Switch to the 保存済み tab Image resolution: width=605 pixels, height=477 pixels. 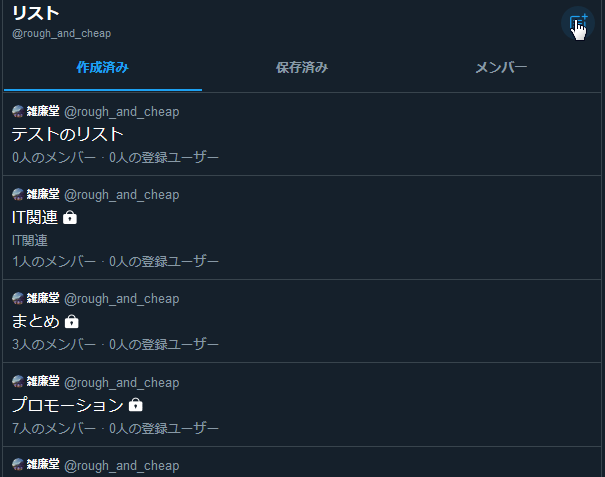[x=302, y=68]
